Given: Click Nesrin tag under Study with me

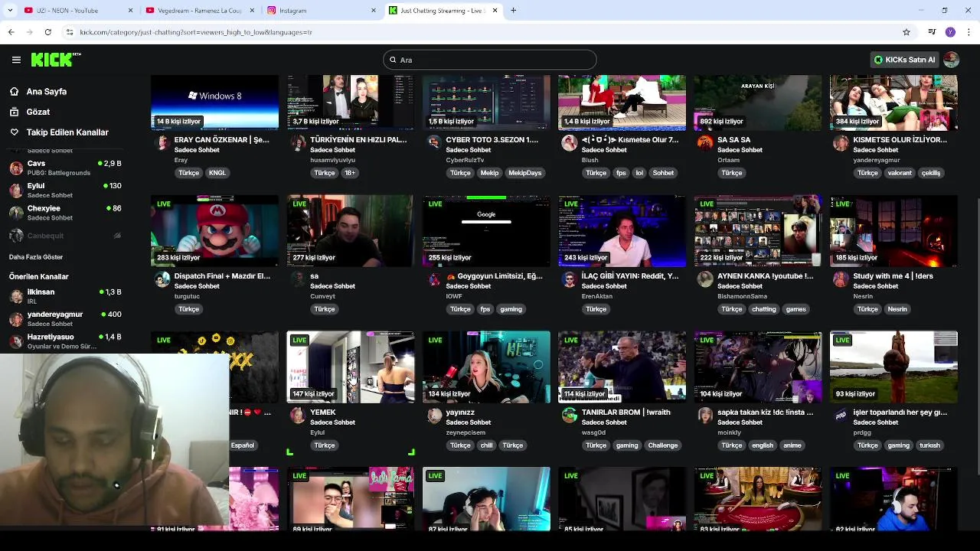Looking at the screenshot, I should pos(897,309).
